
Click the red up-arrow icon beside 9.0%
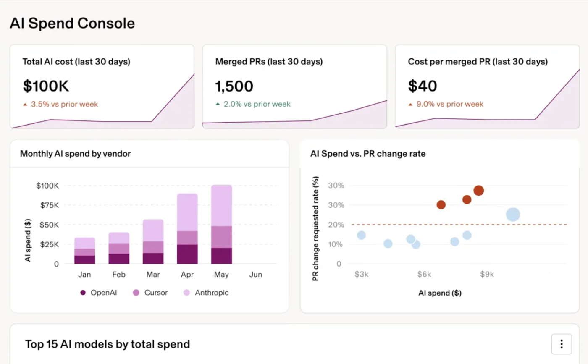coord(410,104)
